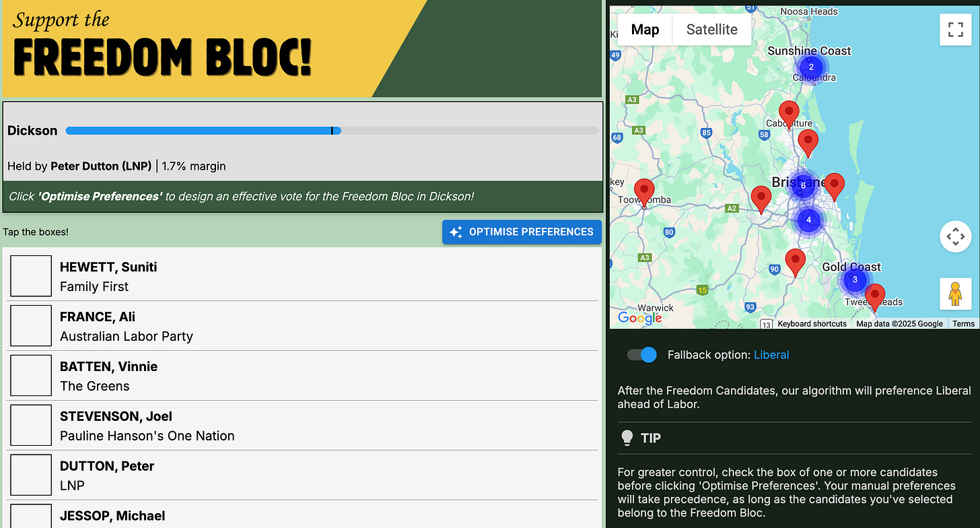Click the blue cluster marker numbered 4
The image size is (980, 528).
pyautogui.click(x=808, y=220)
